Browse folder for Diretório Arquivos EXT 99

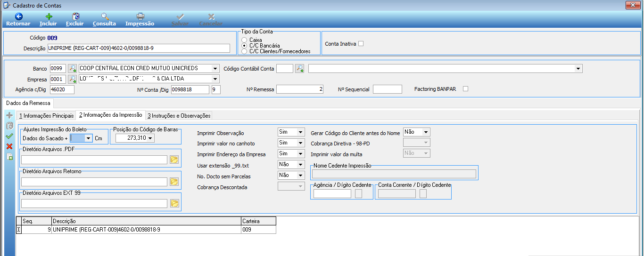(174, 203)
